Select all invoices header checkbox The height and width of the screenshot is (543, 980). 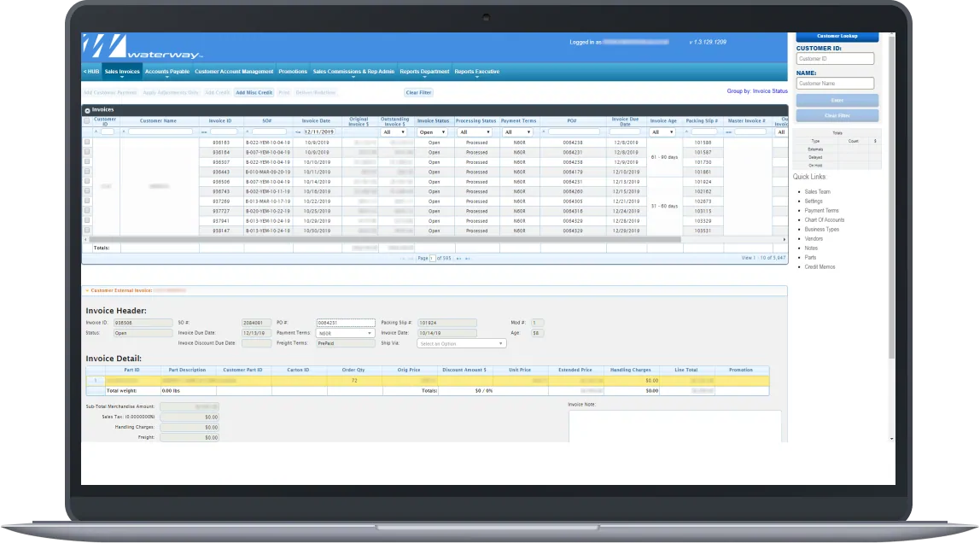pyautogui.click(x=87, y=120)
